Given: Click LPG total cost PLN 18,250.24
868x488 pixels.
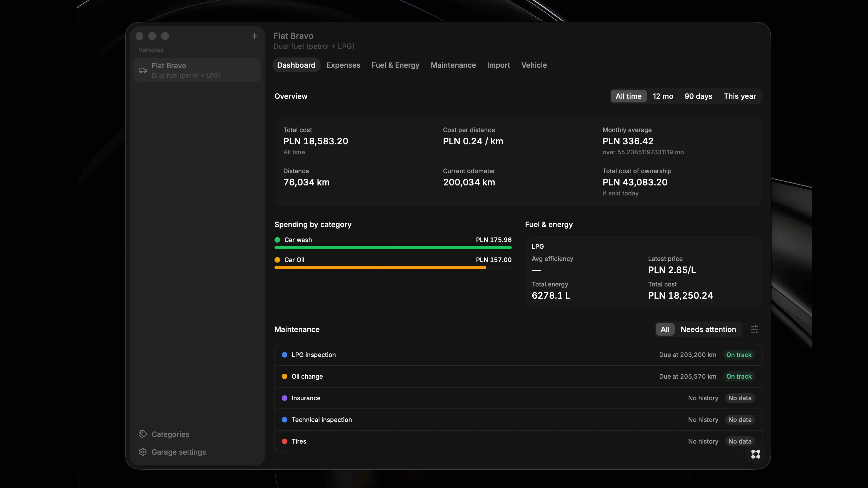Looking at the screenshot, I should pos(680,295).
